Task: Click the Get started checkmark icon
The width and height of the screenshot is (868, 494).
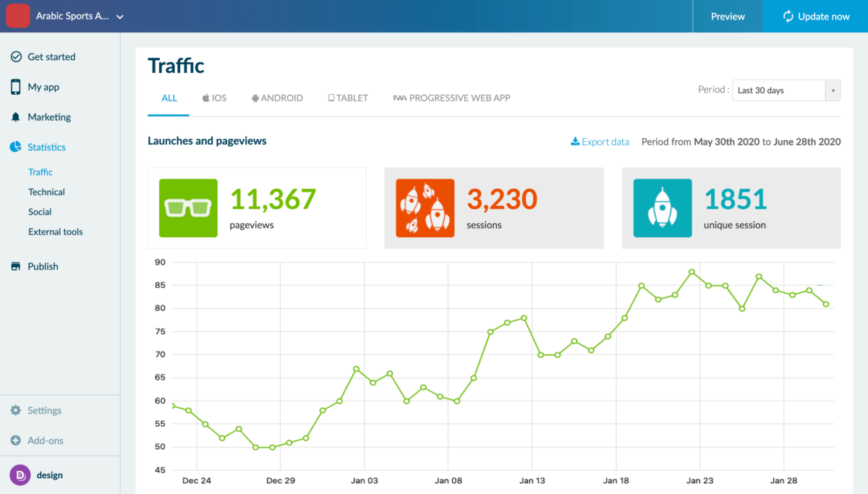Action: pos(15,56)
